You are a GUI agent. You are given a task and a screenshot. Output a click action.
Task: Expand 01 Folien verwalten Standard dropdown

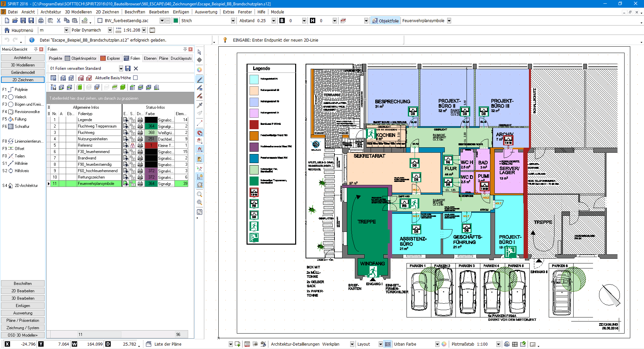[121, 68]
